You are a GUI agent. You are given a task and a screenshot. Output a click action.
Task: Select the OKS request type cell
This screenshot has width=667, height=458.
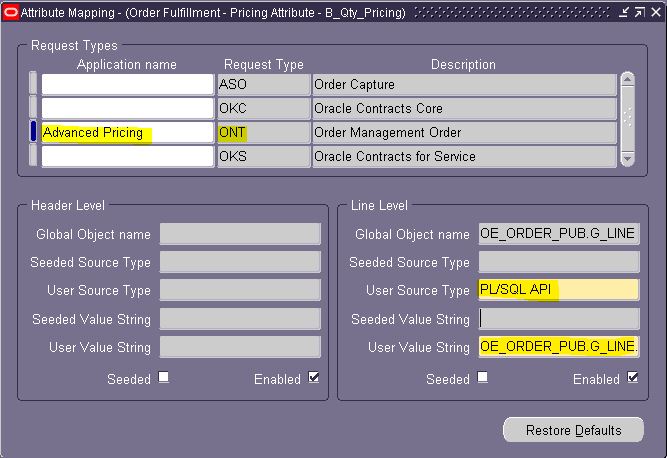click(x=264, y=156)
